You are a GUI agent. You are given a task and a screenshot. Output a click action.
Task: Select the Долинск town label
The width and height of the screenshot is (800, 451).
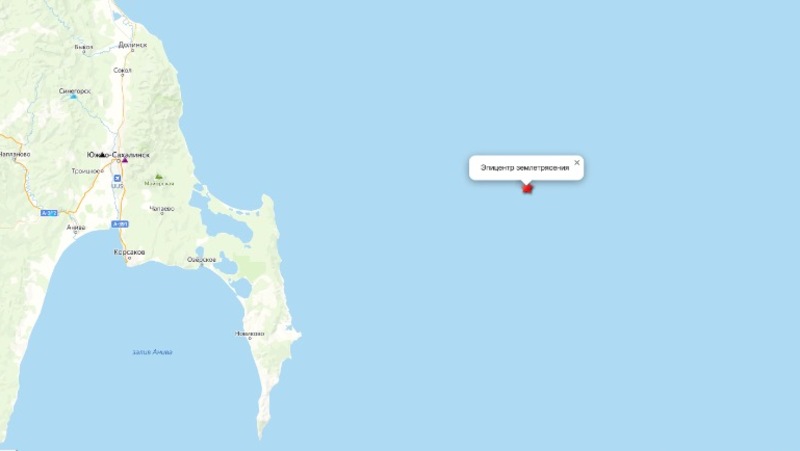point(133,45)
